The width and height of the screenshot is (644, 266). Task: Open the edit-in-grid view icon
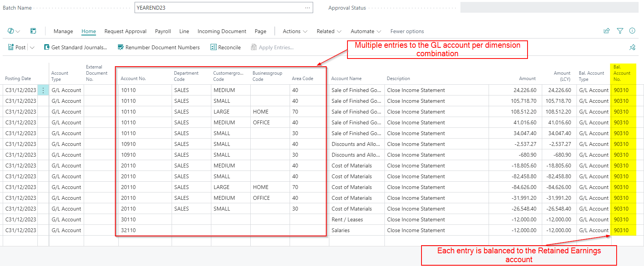click(34, 31)
